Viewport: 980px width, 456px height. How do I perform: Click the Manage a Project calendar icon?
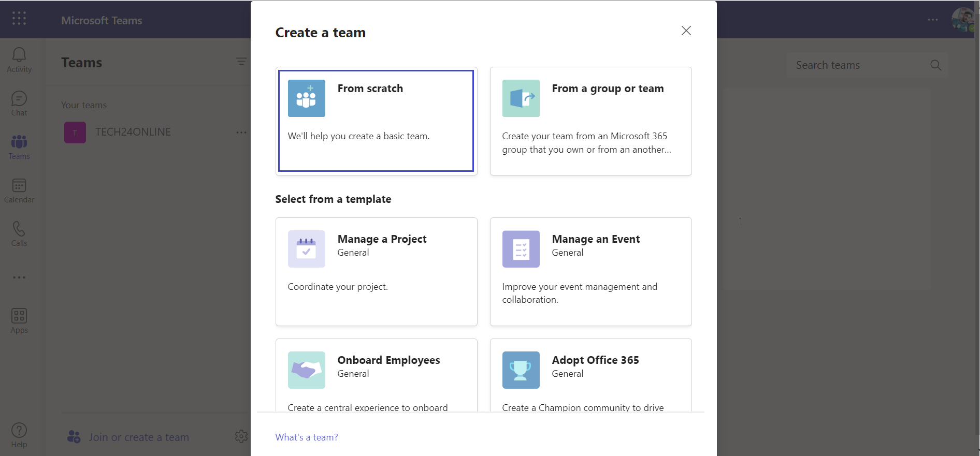click(307, 249)
